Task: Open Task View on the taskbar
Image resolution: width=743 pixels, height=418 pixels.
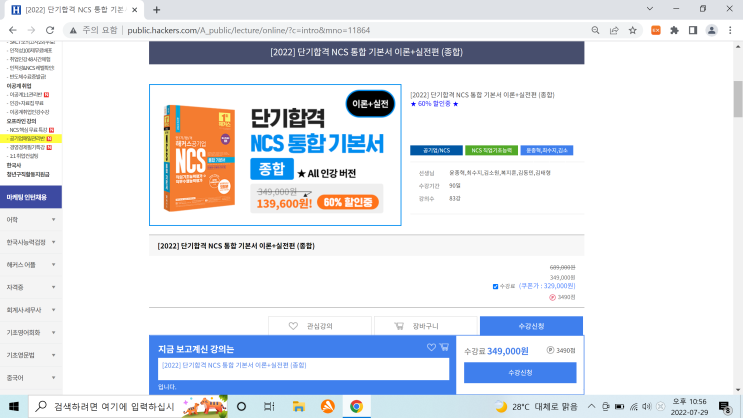Action: tap(269, 407)
